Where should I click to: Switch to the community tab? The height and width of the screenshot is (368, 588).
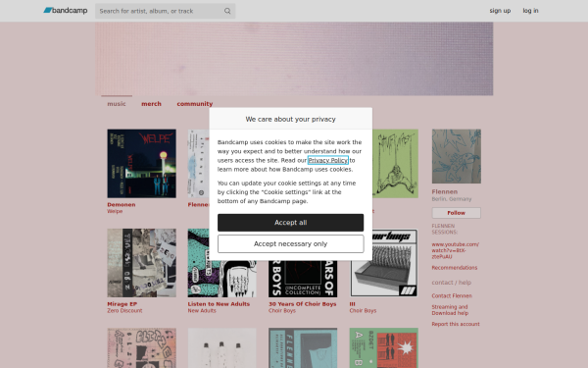[x=195, y=104]
